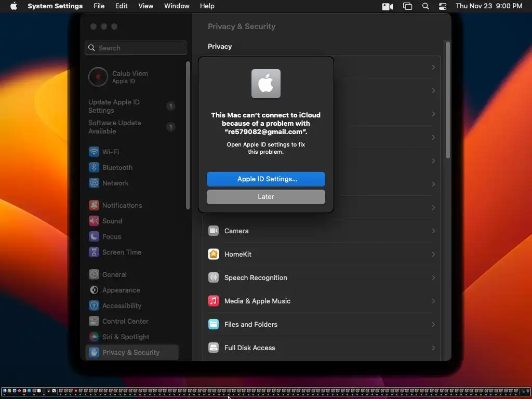The height and width of the screenshot is (399, 532).
Task: Expand the HomeKit row chevron
Action: pyautogui.click(x=433, y=254)
